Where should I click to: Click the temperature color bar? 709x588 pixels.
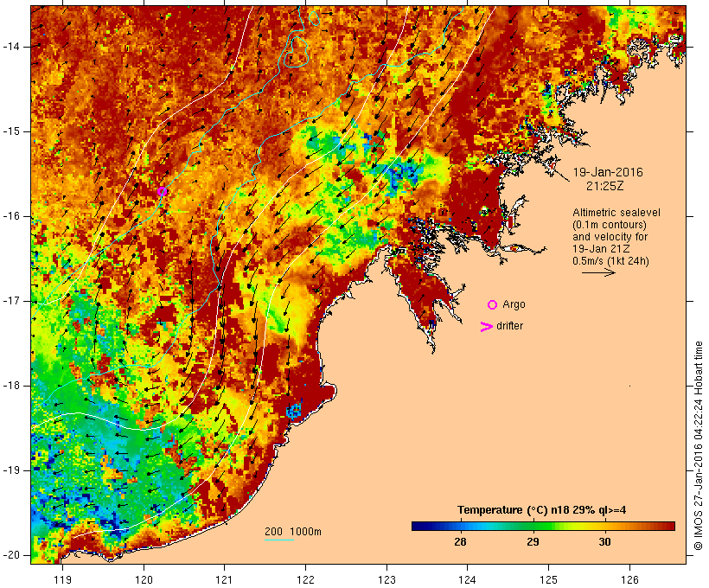pyautogui.click(x=543, y=526)
